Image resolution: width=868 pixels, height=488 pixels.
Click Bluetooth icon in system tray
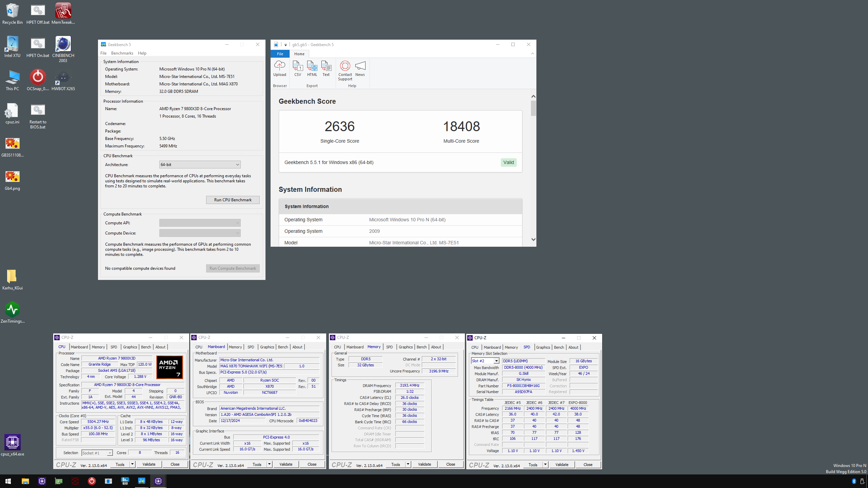(854, 481)
